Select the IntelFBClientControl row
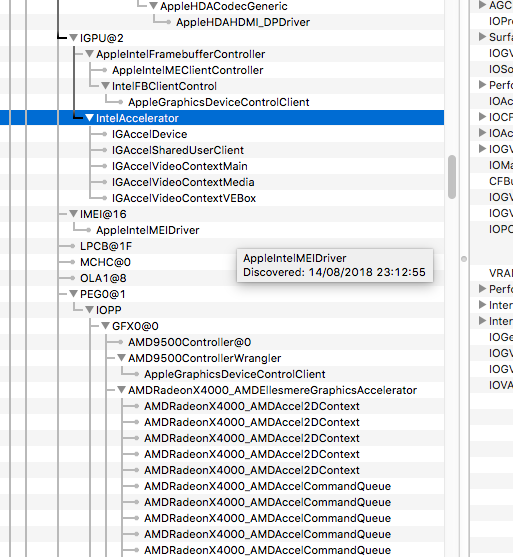 164,86
